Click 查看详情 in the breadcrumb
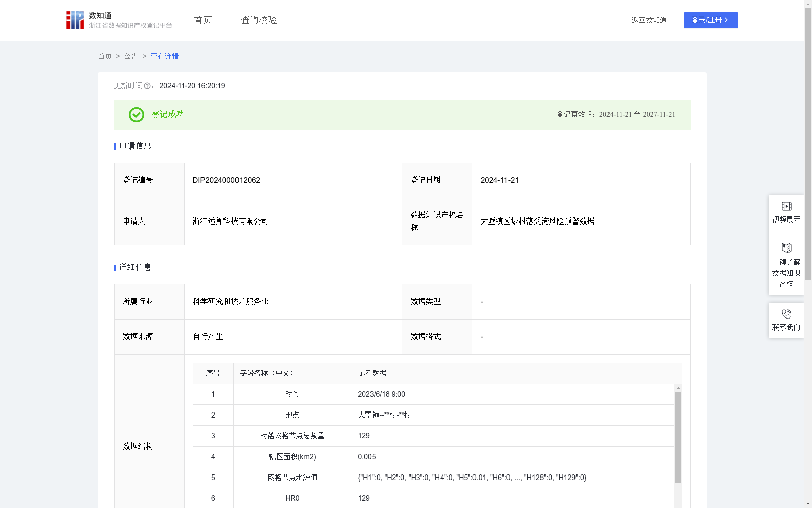 tap(164, 56)
